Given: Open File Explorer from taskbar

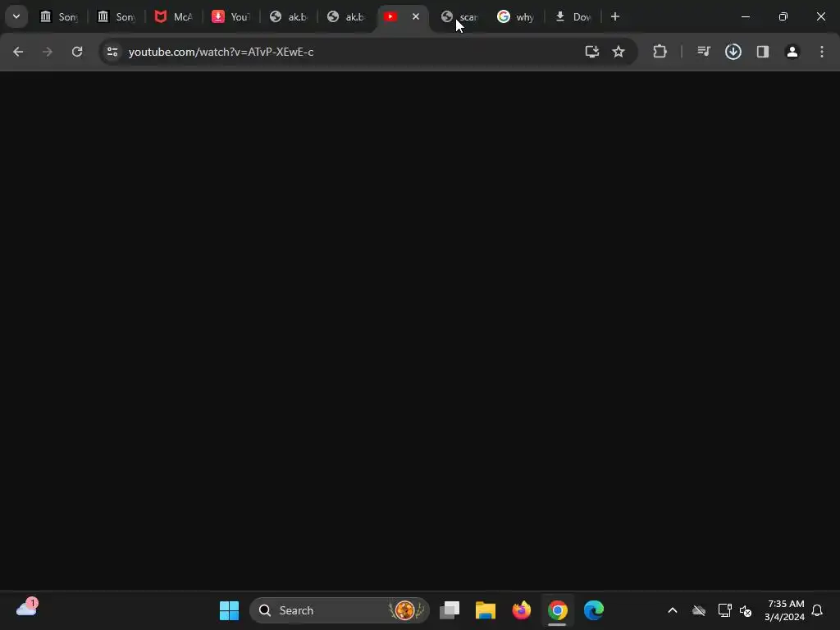Looking at the screenshot, I should point(486,610).
